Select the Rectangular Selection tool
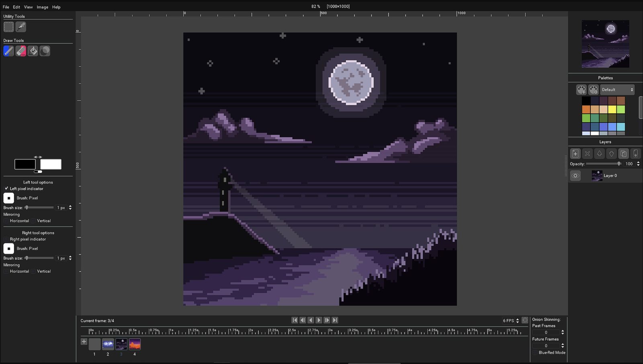This screenshot has height=364, width=643. [x=8, y=27]
